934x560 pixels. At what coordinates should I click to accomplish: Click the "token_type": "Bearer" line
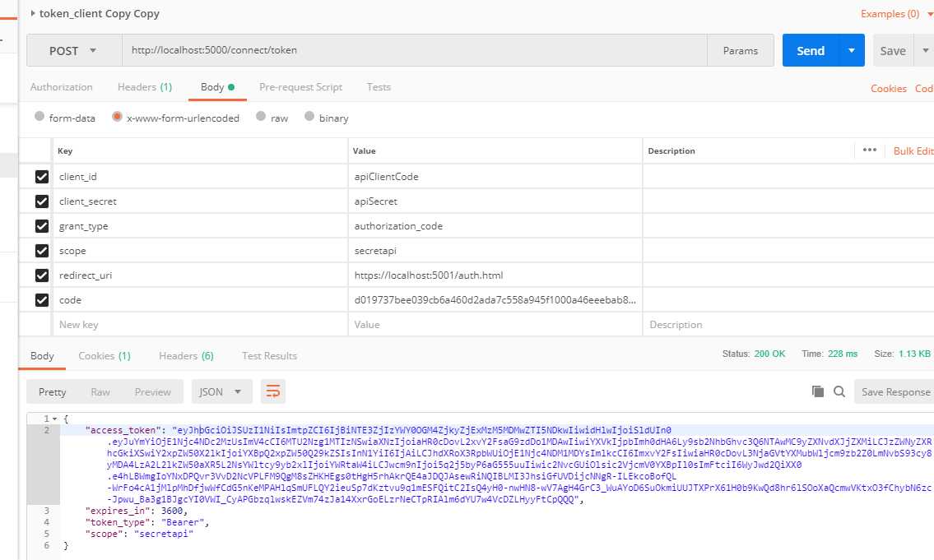point(147,522)
